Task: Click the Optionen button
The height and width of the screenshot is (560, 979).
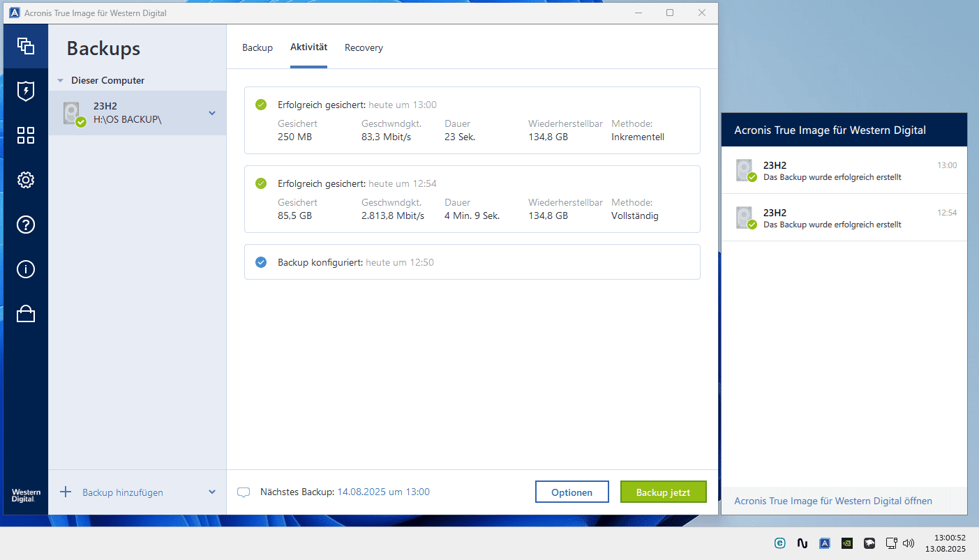Action: coord(572,492)
